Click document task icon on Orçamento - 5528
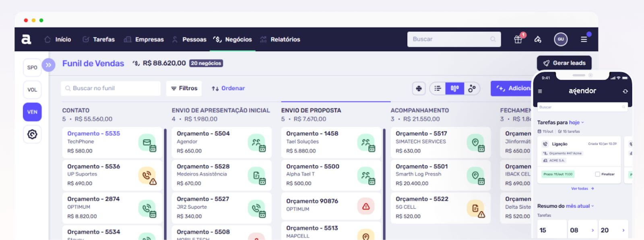This screenshot has width=644, height=240. coord(257,176)
